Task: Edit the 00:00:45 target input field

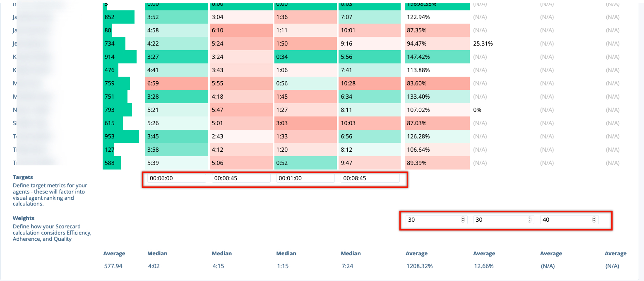Action: [x=241, y=178]
